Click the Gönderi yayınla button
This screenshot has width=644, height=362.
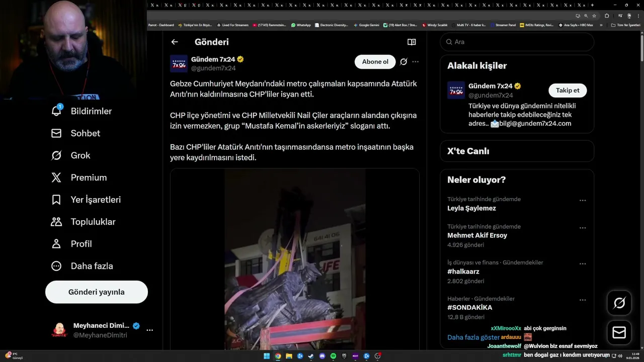tap(97, 292)
